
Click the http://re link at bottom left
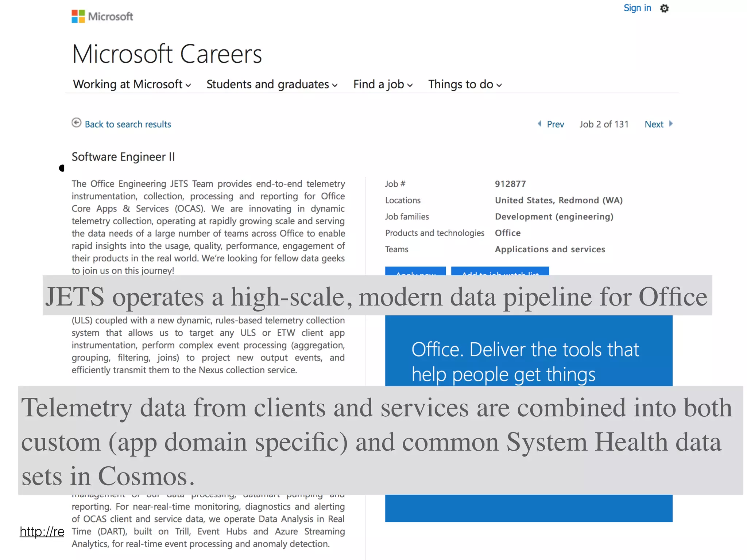click(x=42, y=532)
